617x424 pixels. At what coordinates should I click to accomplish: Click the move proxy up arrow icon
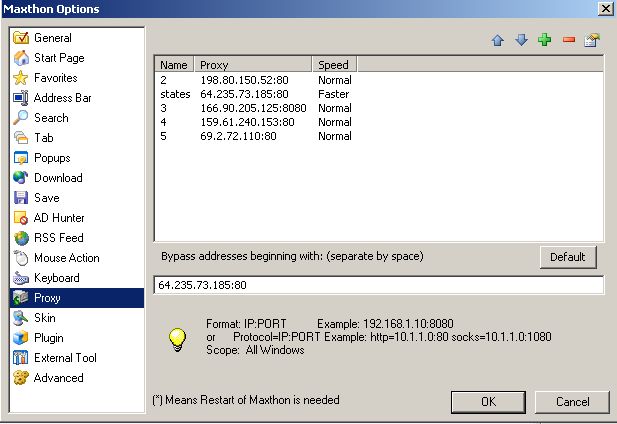point(498,40)
